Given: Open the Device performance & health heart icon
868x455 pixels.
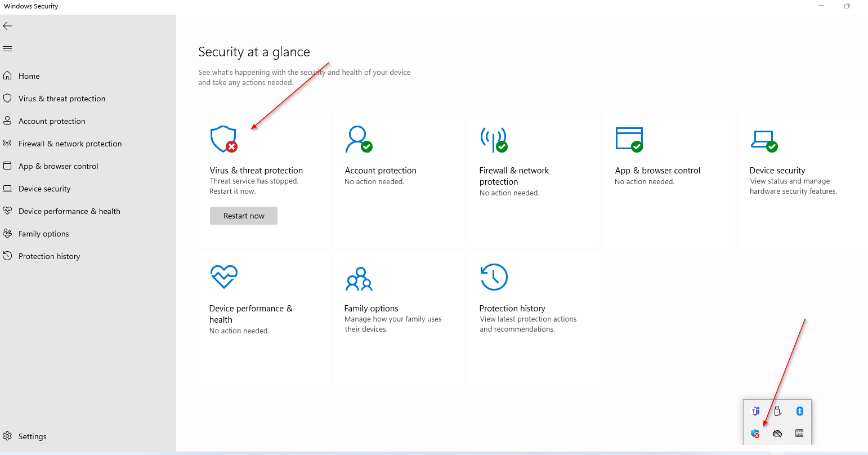Looking at the screenshot, I should pyautogui.click(x=223, y=277).
